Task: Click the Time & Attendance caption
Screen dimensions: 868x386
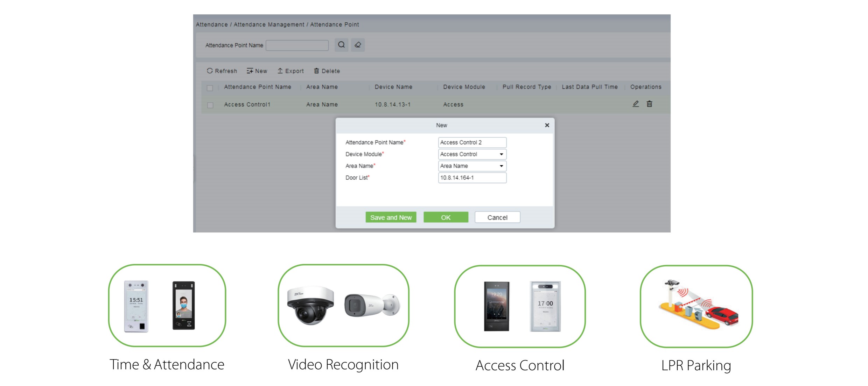Action: pos(167,364)
